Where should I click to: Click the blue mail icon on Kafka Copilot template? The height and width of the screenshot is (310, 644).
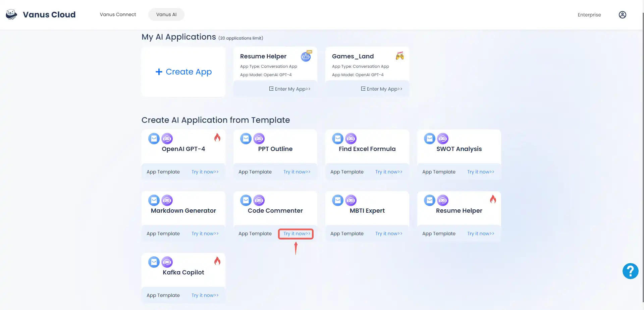[154, 262]
